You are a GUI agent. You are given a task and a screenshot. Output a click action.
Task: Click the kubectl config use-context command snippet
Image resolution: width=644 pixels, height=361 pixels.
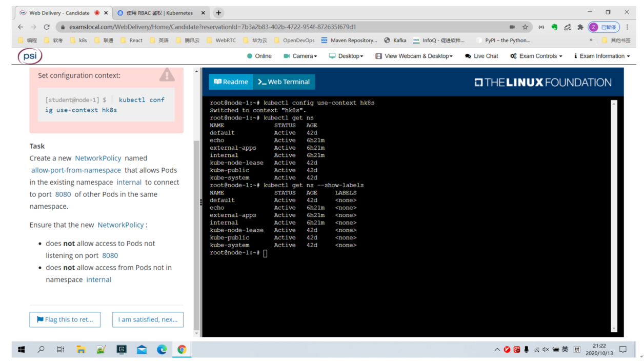pos(107,105)
